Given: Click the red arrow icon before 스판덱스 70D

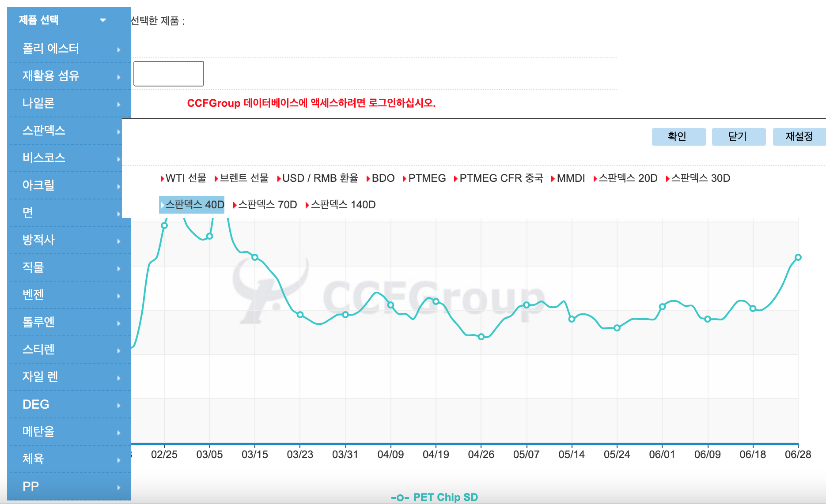Looking at the screenshot, I should [235, 205].
